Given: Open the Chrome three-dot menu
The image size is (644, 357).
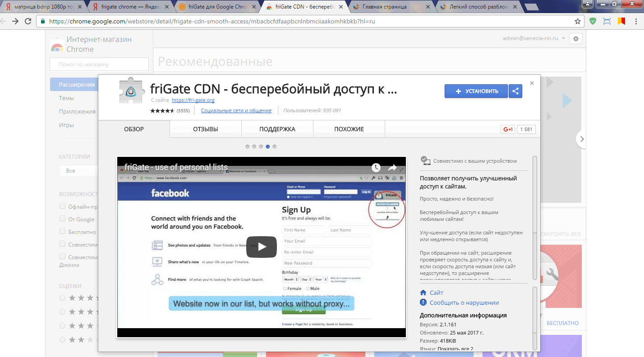Looking at the screenshot, I should click(635, 21).
